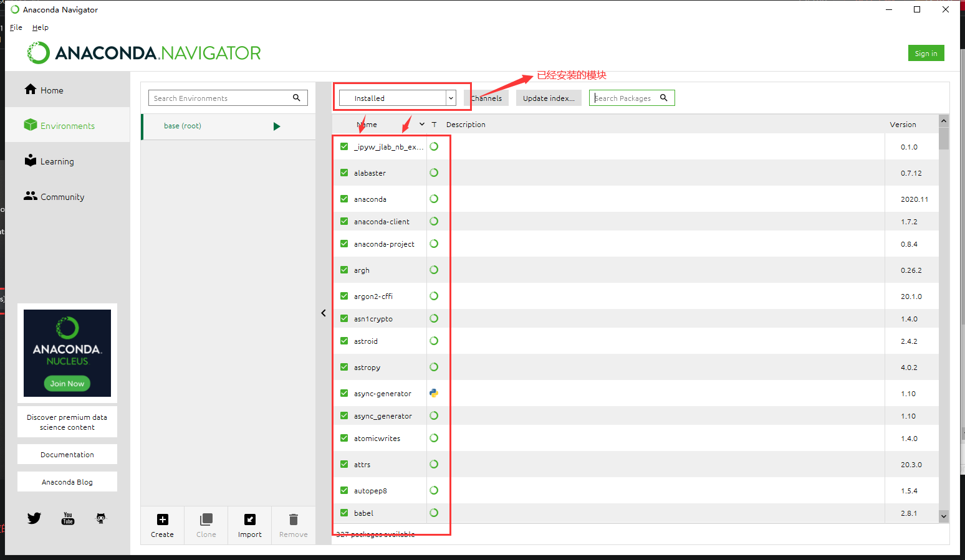Click the Anaconda Navigator logo
The width and height of the screenshot is (965, 560).
click(144, 53)
